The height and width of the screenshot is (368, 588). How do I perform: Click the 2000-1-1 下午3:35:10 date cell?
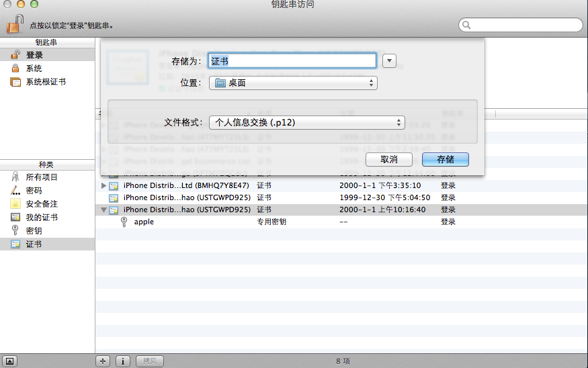pyautogui.click(x=380, y=185)
